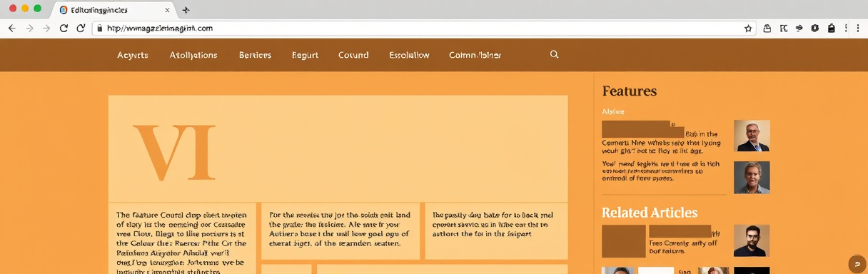Go back with the browser back arrow
Viewport: 868px width, 274px height.
11,29
